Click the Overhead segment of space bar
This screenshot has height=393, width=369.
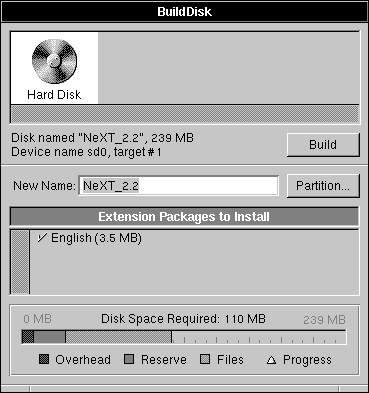click(x=28, y=337)
